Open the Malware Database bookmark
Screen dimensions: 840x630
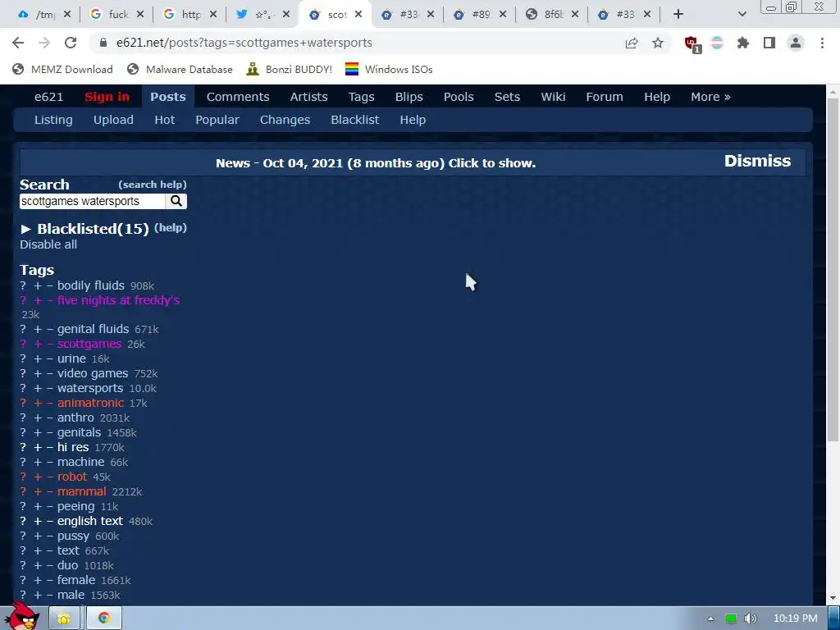pyautogui.click(x=180, y=69)
